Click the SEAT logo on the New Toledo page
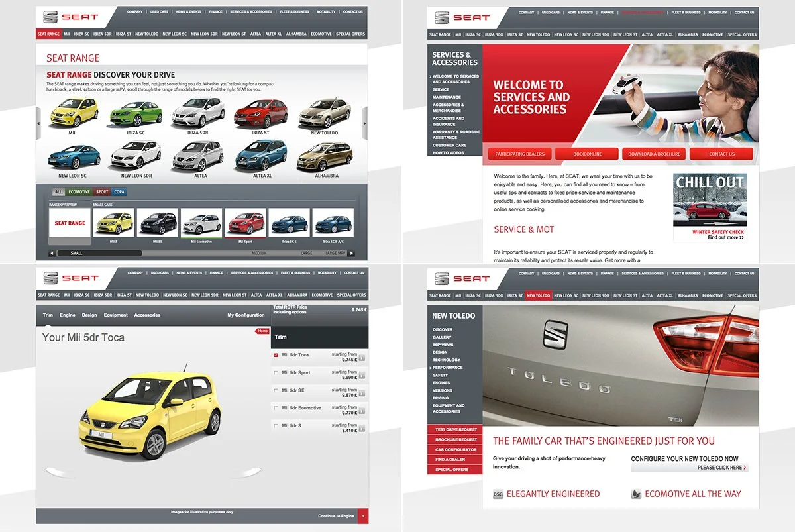The image size is (795, 532). point(462,278)
